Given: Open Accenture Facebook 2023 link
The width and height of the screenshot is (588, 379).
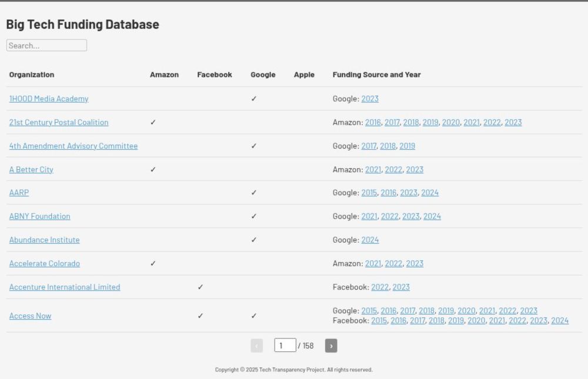Looking at the screenshot, I should click(x=401, y=287).
